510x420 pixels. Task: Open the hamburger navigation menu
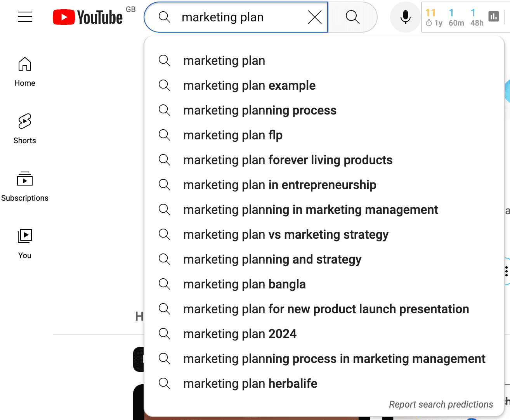coord(24,17)
